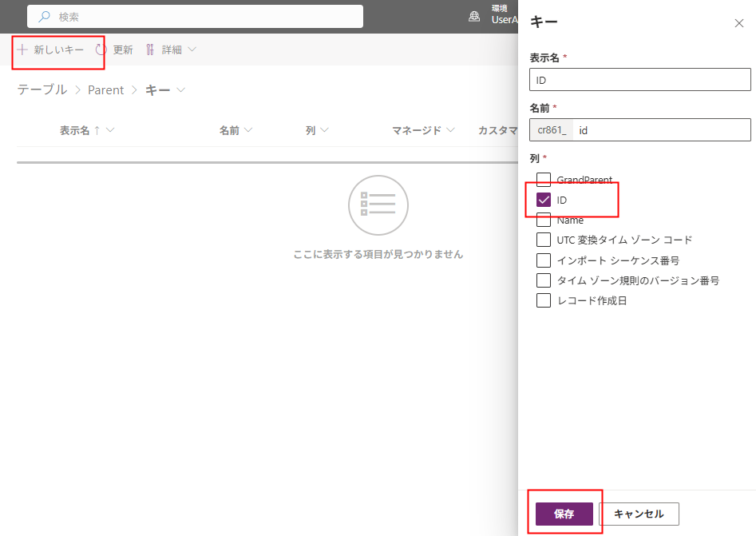
Task: Open the マネージド column filter menu
Action: [451, 130]
